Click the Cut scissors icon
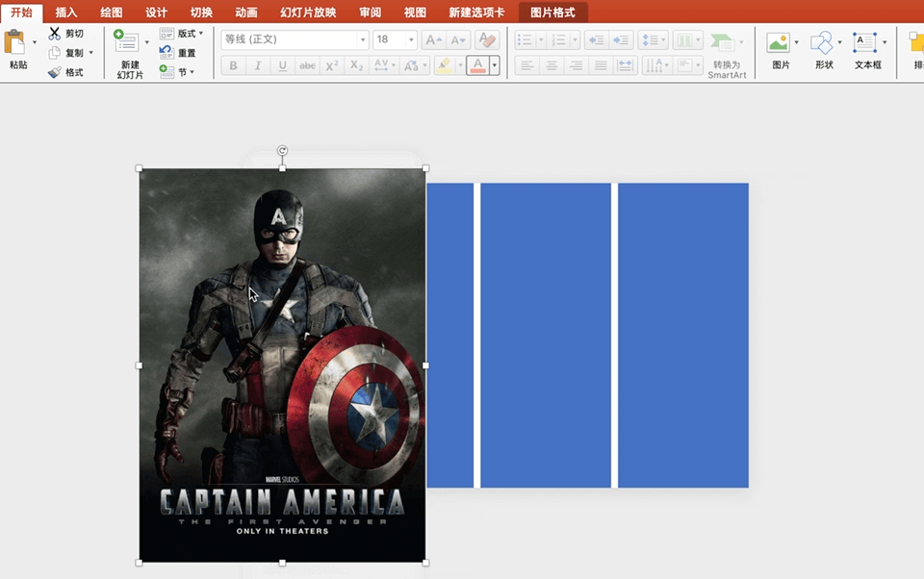Screen dimensions: 924x579 click(54, 34)
